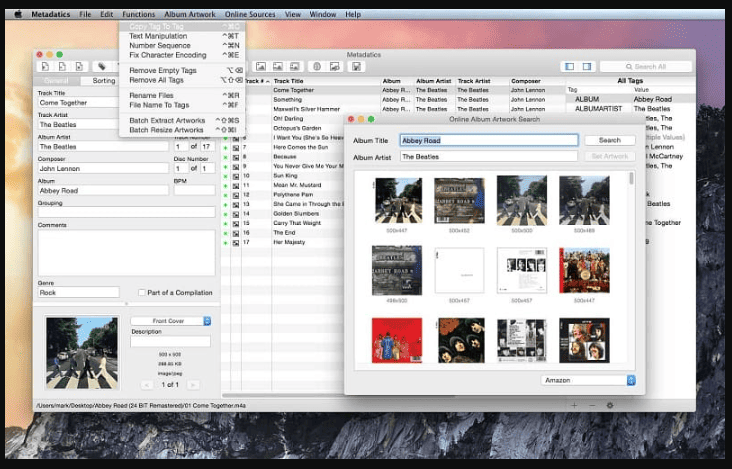Click the artwork icon on row 7

[x=236, y=148]
